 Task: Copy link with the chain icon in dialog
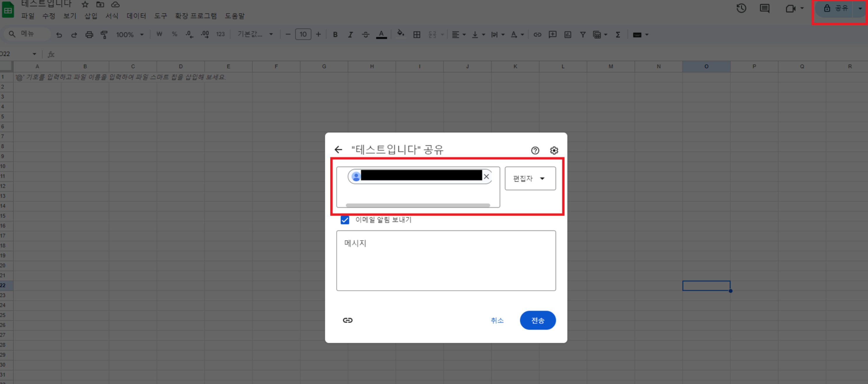coord(348,320)
